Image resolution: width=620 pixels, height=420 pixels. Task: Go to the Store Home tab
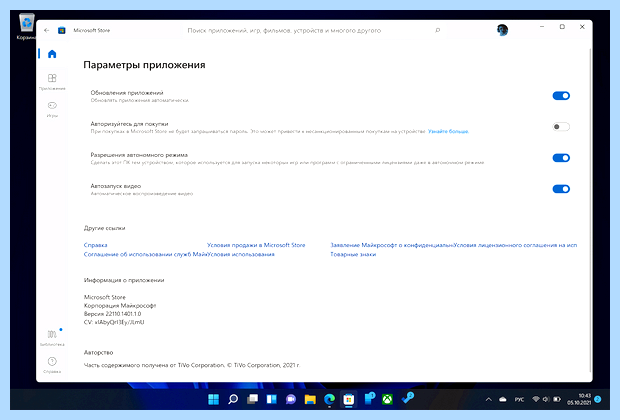(52, 54)
